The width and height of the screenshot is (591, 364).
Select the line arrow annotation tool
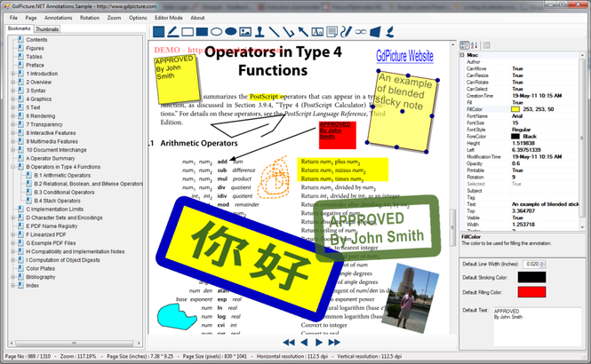point(303,32)
